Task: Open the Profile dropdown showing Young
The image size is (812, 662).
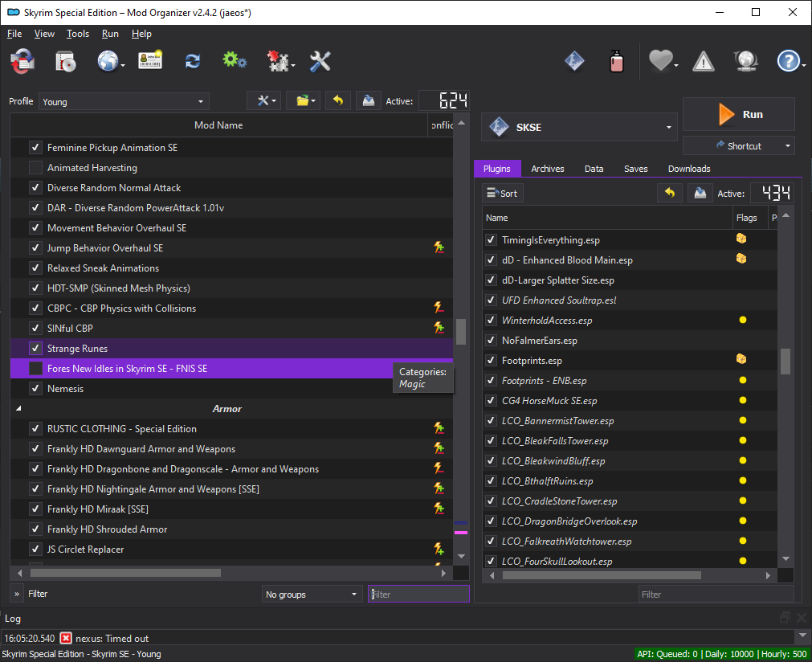Action: coord(124,101)
